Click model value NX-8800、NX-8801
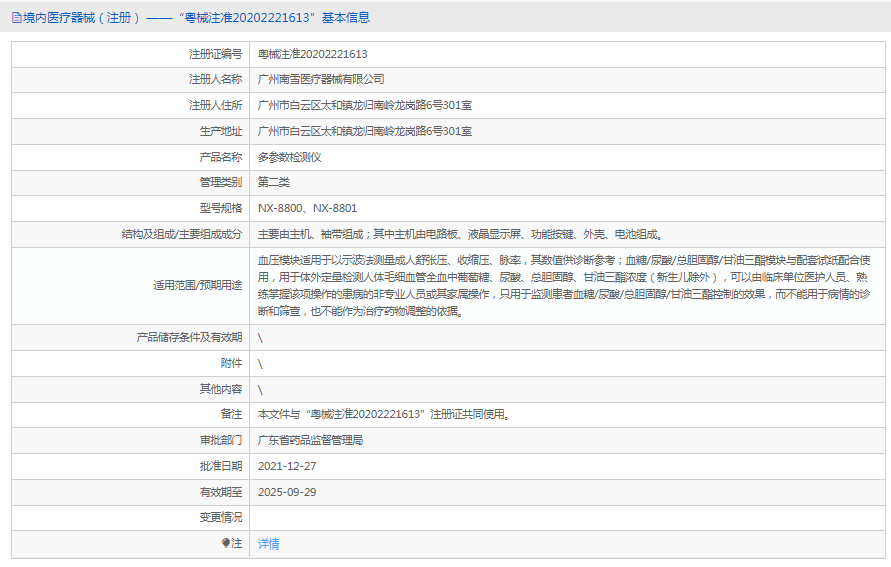Image resolution: width=891 pixels, height=567 pixels. [307, 209]
